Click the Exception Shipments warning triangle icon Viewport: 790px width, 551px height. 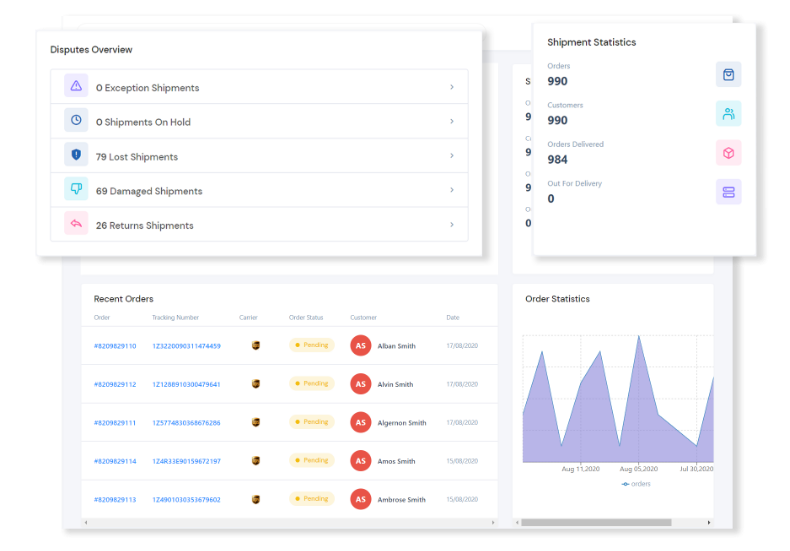coord(76,86)
